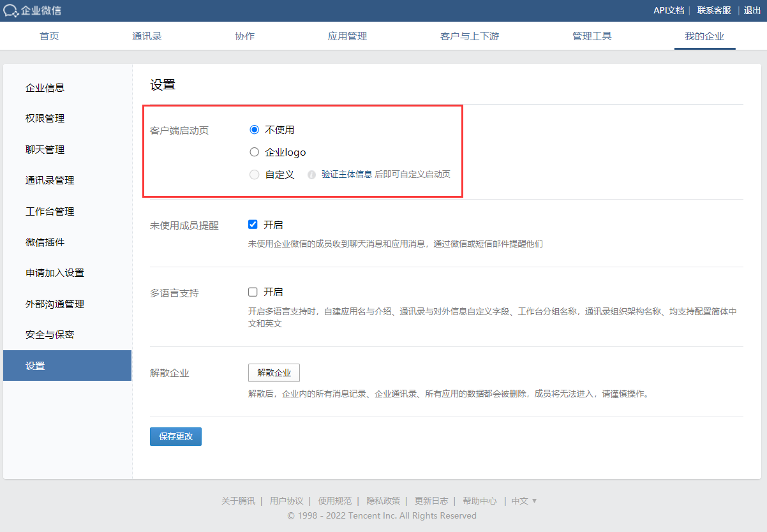The image size is (767, 532).
Task: Open the API文档 link
Action: (x=668, y=10)
